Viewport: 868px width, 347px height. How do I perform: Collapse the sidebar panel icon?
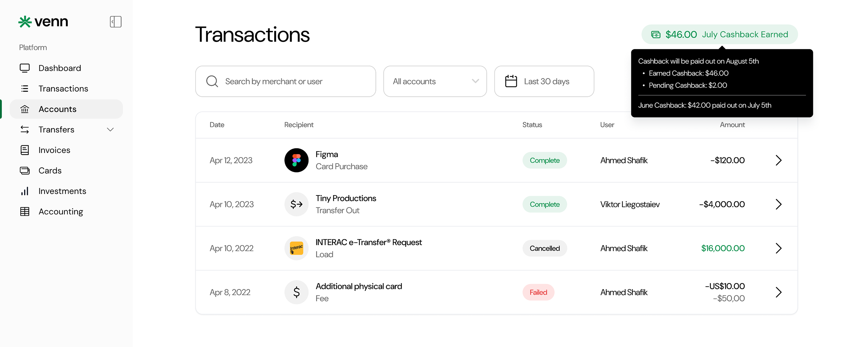click(x=116, y=22)
